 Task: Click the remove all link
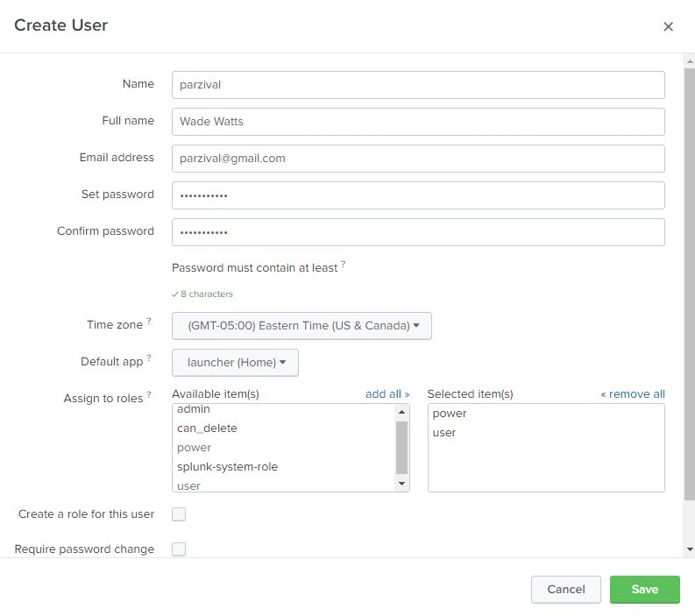632,394
